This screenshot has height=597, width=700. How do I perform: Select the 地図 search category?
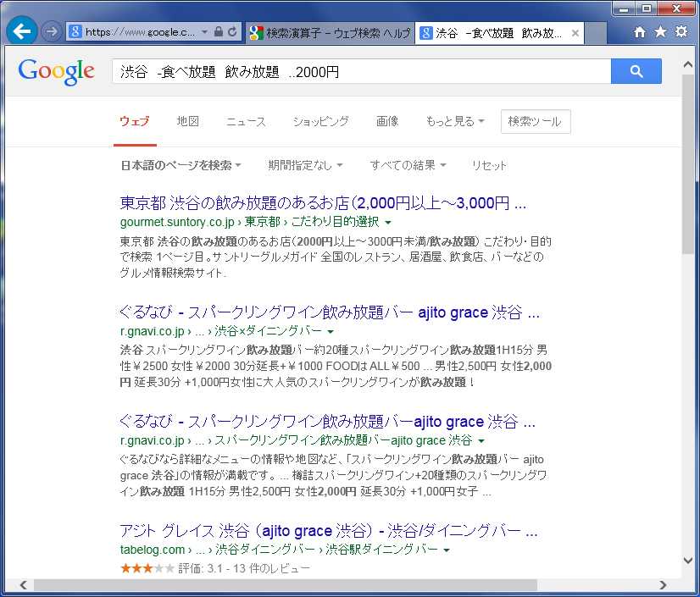[x=187, y=121]
